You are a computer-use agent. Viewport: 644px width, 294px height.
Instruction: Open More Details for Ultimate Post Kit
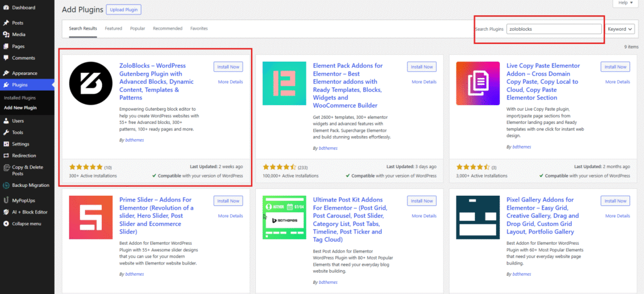tap(424, 216)
